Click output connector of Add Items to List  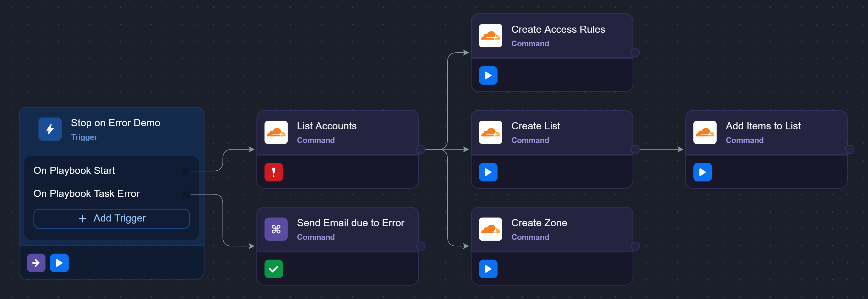point(849,149)
